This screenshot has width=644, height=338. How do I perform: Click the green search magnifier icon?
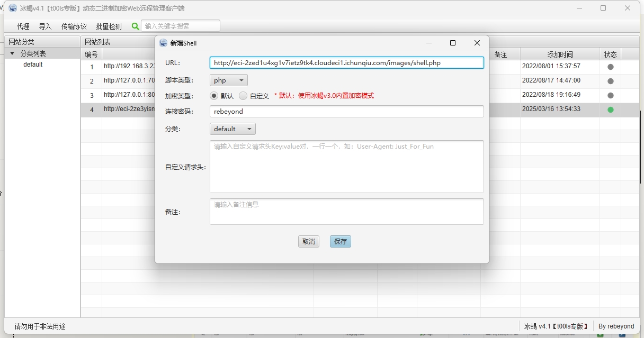[x=136, y=26]
